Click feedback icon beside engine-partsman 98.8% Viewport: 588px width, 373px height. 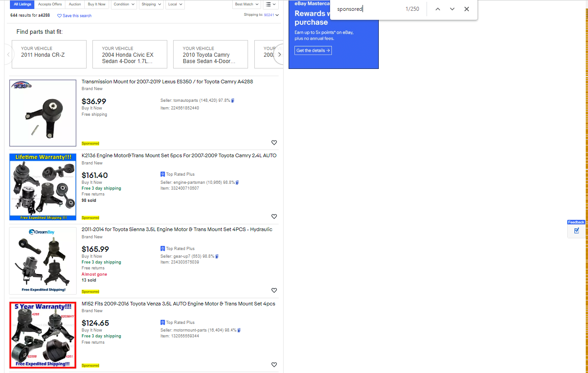click(237, 182)
